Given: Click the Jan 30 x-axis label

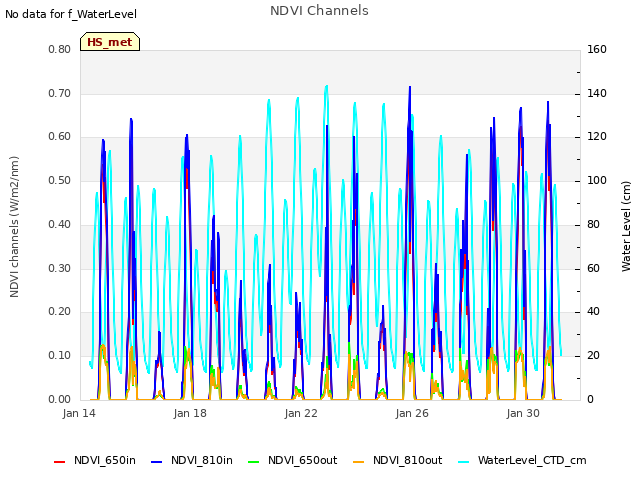Looking at the screenshot, I should [x=523, y=413].
